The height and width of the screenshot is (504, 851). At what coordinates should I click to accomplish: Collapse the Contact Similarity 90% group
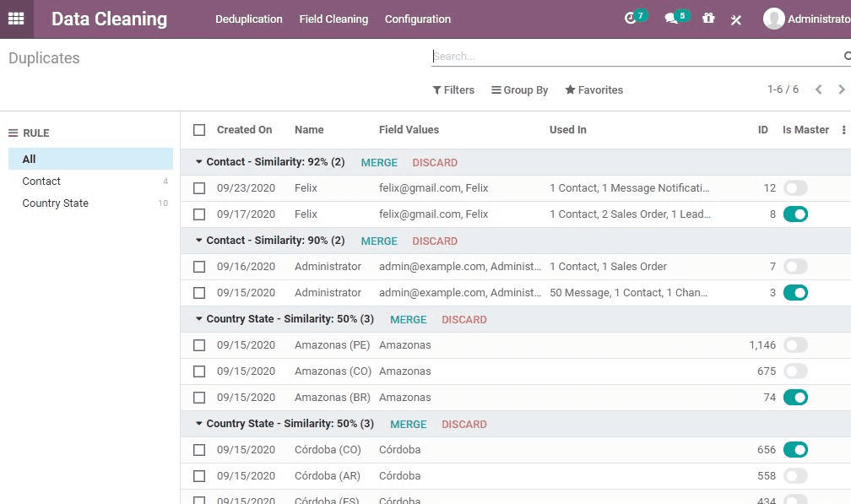[x=198, y=241]
